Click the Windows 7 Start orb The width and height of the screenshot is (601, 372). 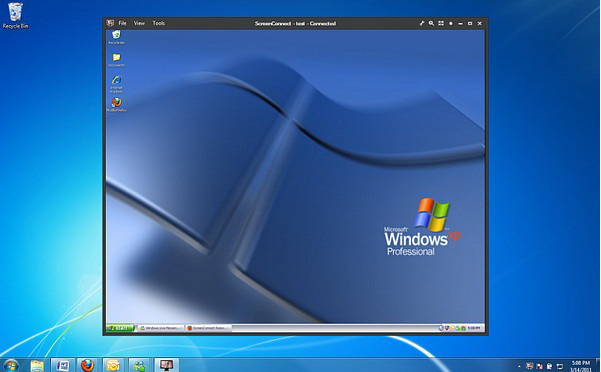pyautogui.click(x=11, y=365)
